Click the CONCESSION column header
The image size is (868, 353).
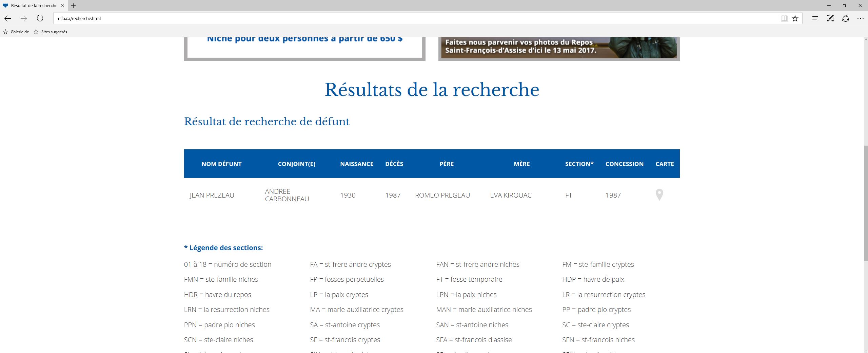625,164
